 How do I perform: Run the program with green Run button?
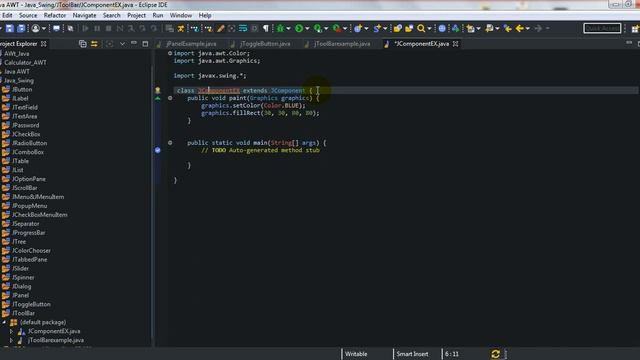click(299, 28)
